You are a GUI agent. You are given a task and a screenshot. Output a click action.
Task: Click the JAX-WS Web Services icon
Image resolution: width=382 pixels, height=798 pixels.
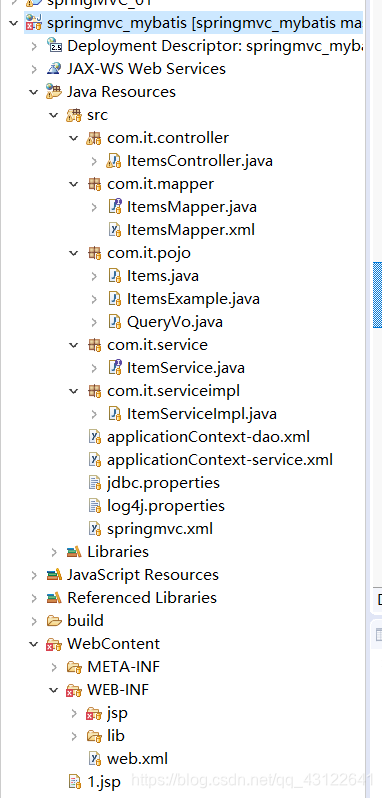54,69
